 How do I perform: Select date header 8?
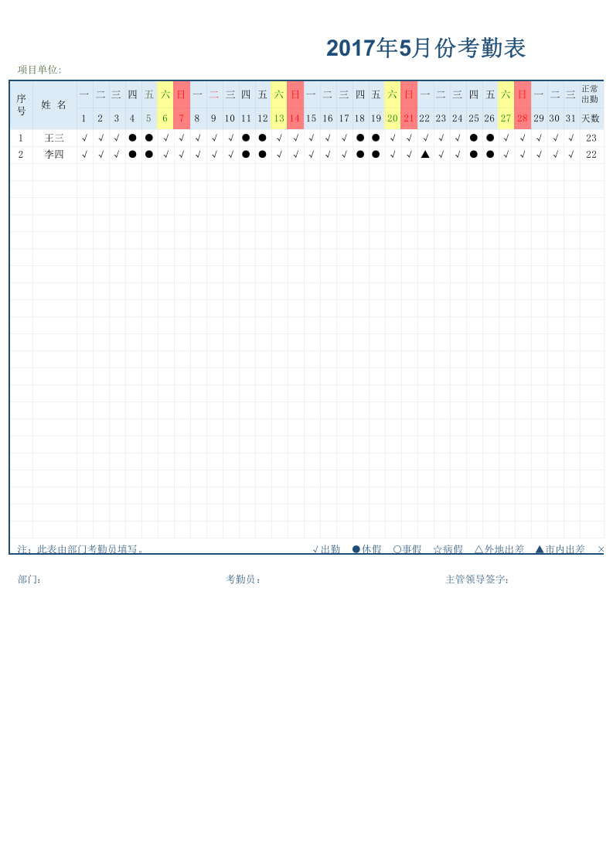[197, 118]
